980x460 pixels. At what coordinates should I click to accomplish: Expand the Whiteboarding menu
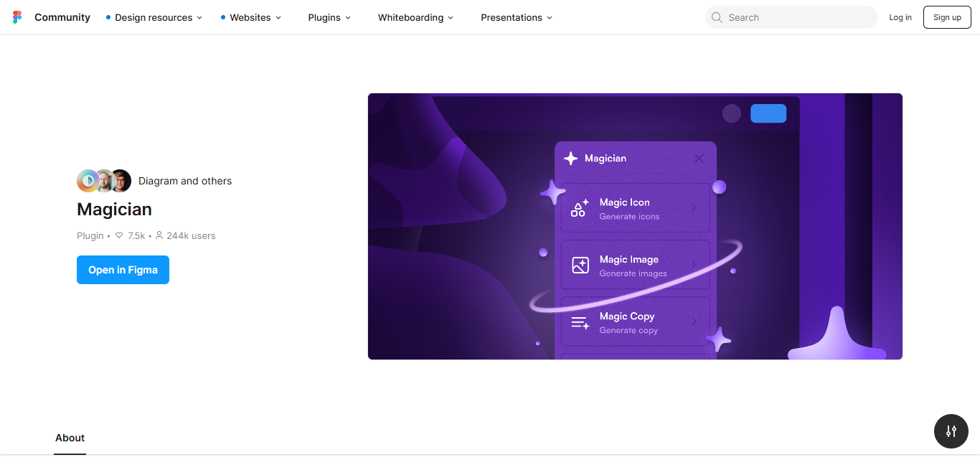click(x=415, y=17)
